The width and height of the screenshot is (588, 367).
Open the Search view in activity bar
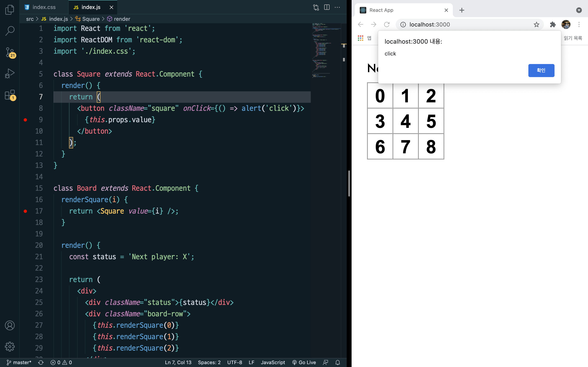[x=10, y=31]
